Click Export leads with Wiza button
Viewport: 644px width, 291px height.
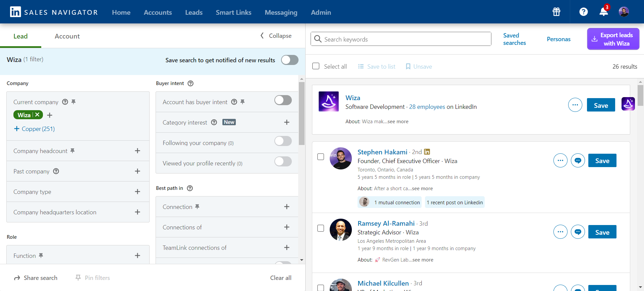(613, 39)
